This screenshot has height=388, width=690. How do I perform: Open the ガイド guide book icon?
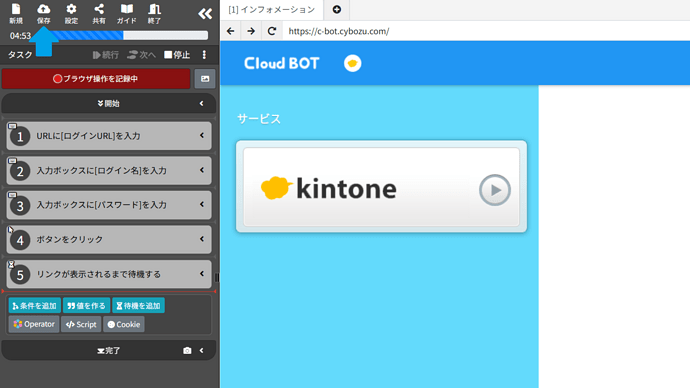[x=127, y=13]
